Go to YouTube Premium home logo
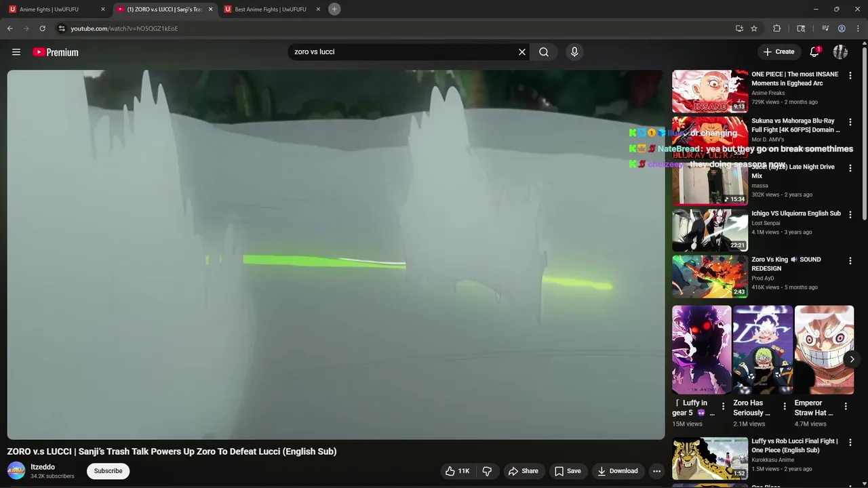Screen dimensions: 868x488 click(56, 52)
